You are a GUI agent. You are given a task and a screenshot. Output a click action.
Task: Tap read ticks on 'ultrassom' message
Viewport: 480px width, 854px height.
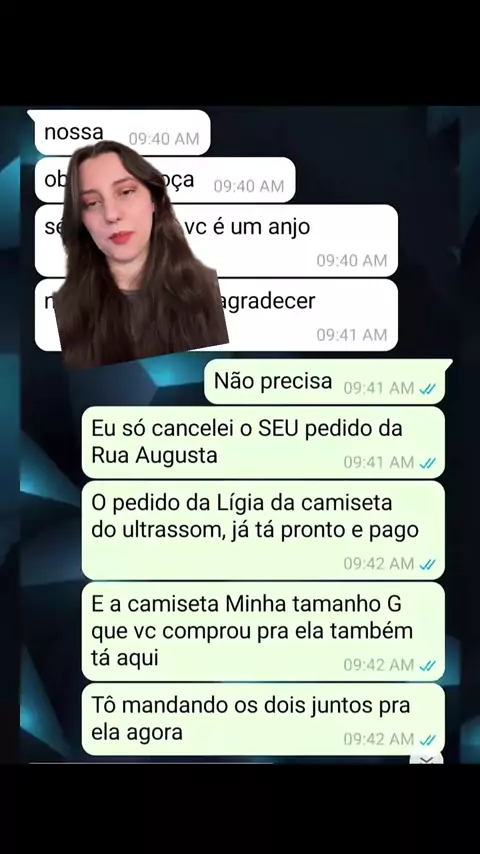(x=428, y=564)
